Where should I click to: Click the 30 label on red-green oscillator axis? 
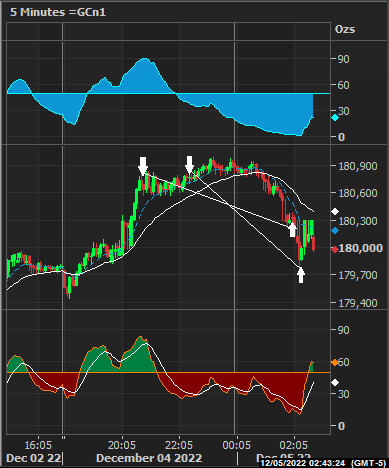point(343,394)
